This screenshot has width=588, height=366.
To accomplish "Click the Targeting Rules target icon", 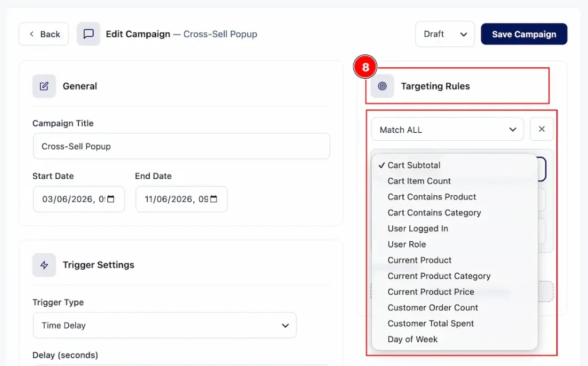I will pyautogui.click(x=382, y=86).
